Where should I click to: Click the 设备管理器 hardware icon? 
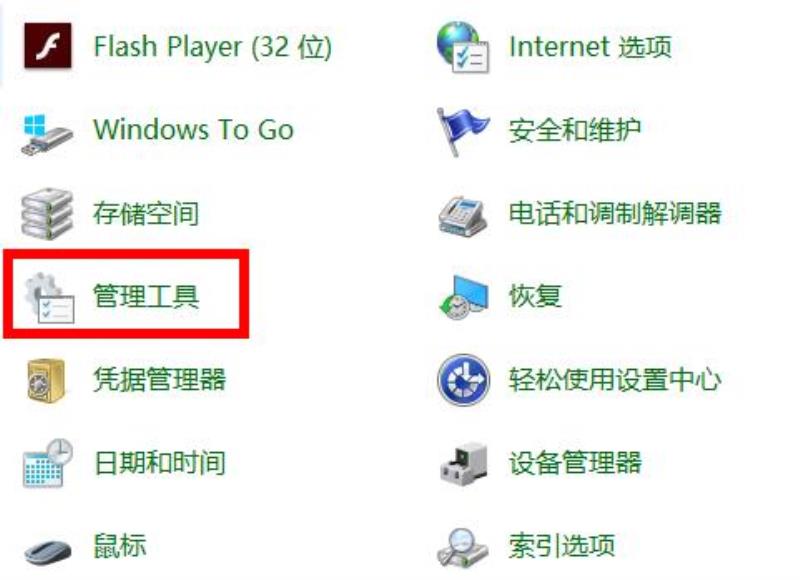(463, 463)
